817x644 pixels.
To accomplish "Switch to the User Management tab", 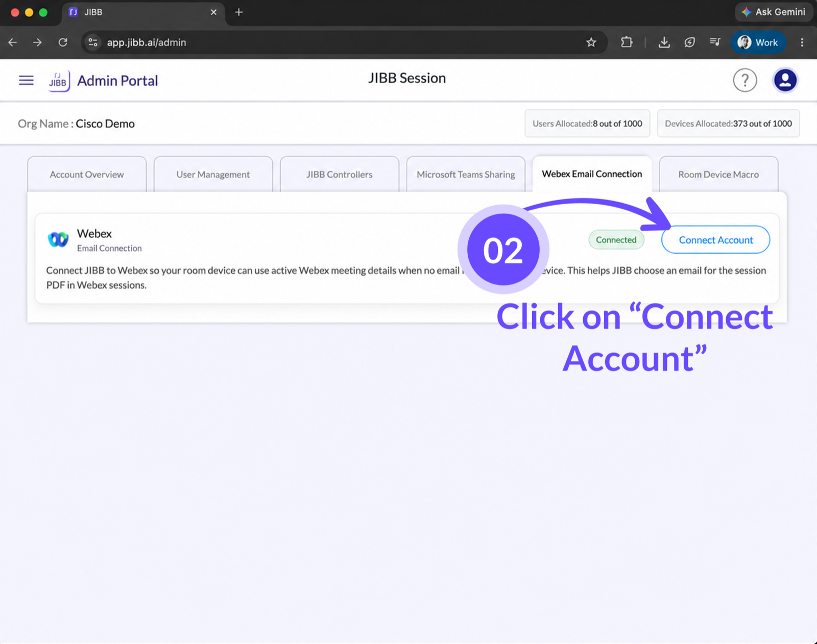I will [213, 175].
